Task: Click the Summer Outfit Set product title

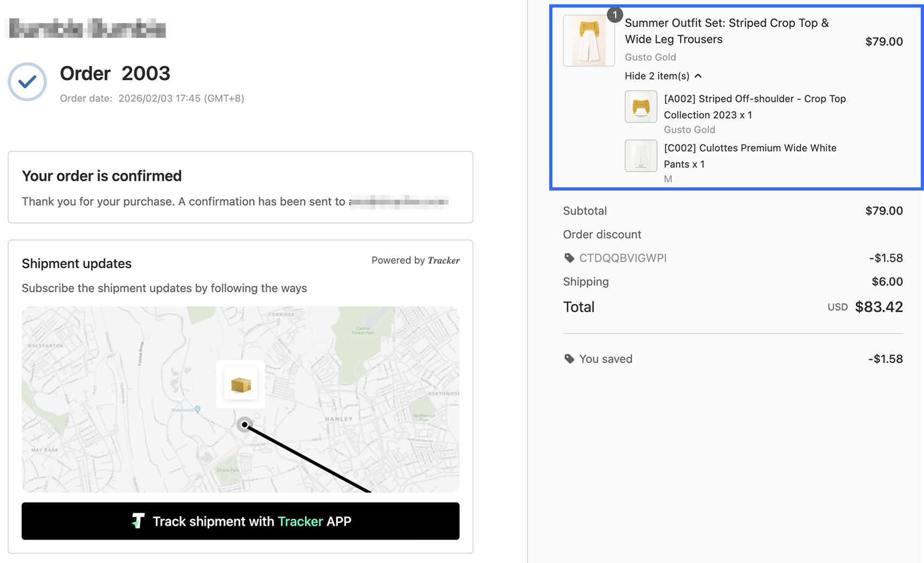Action: [726, 31]
